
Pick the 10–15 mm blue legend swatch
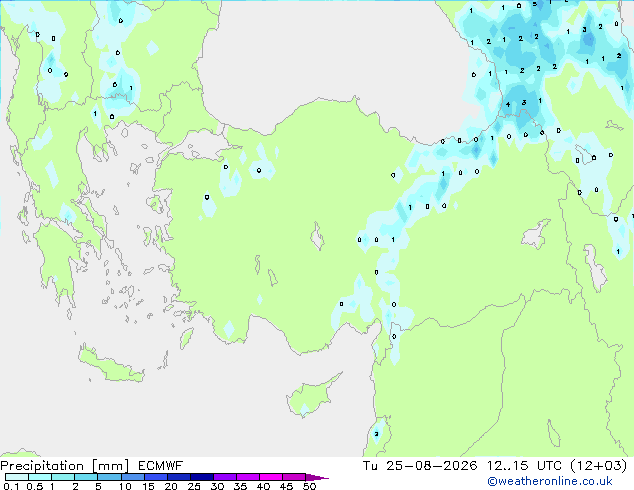(132, 477)
